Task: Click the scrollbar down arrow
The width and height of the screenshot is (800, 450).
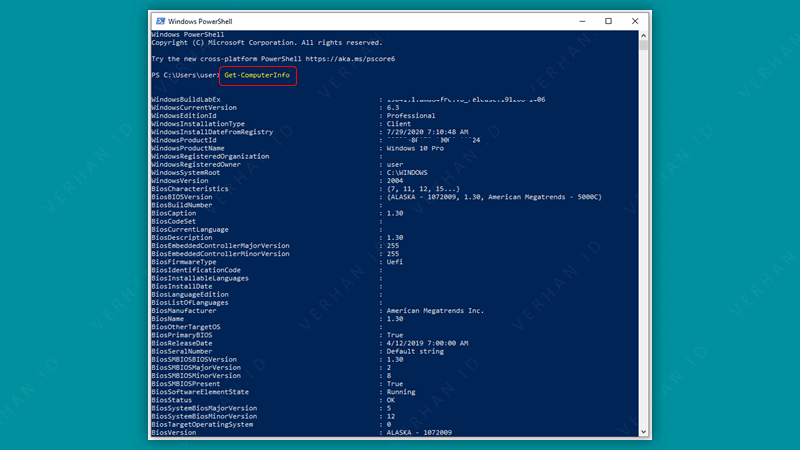Action: [x=643, y=432]
